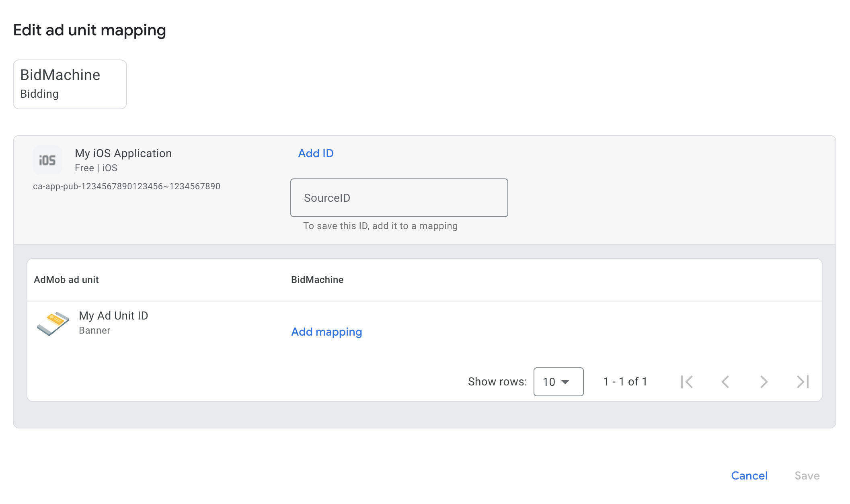Image resolution: width=850 pixels, height=504 pixels.
Task: Select the BidMachine Bidding card
Action: pos(70,84)
